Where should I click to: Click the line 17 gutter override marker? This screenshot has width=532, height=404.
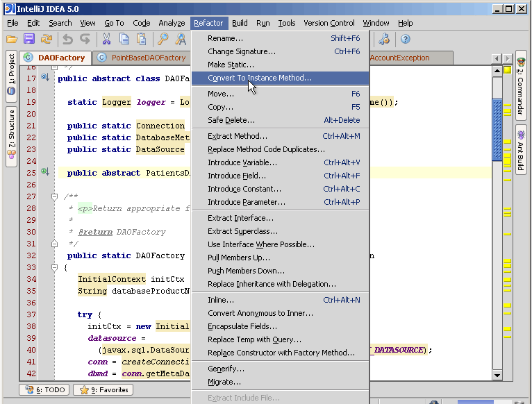(44, 77)
